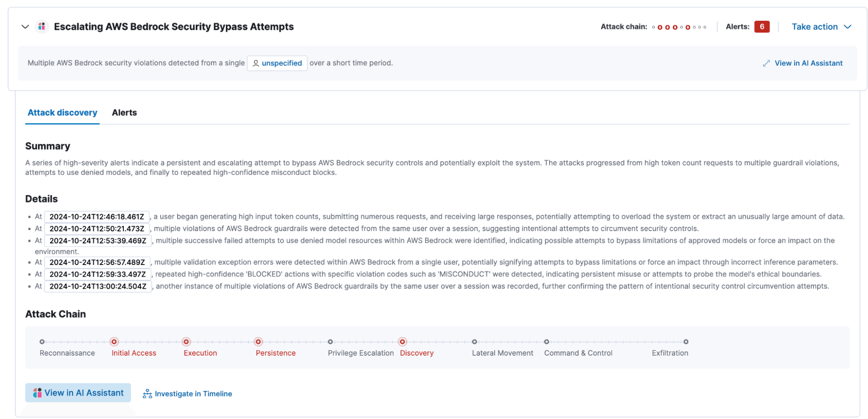Click the Privilege Escalation label
The height and width of the screenshot is (419, 868).
[361, 353]
